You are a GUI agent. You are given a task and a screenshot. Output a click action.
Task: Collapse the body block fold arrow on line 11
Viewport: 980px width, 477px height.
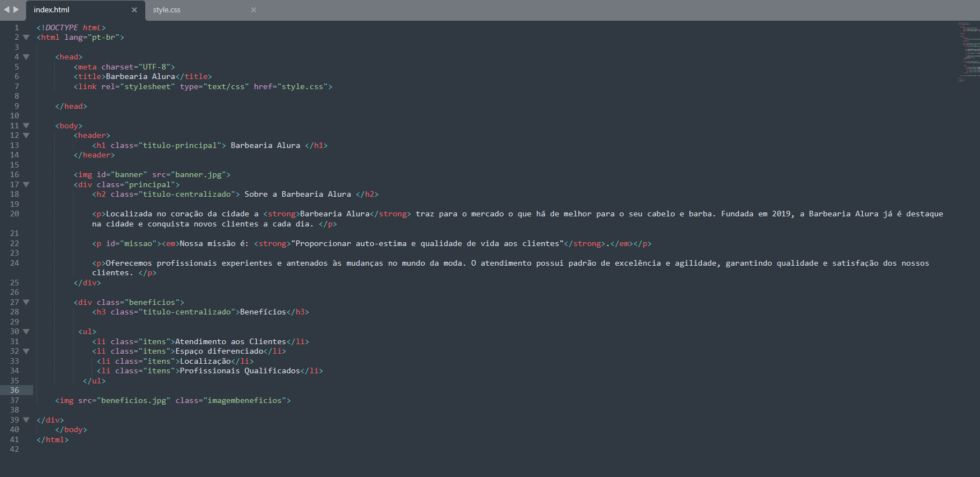[26, 126]
